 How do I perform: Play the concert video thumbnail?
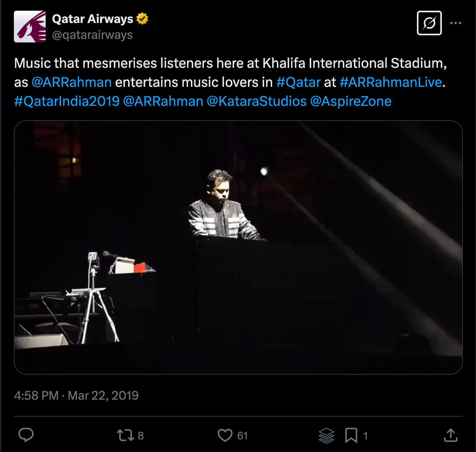(x=238, y=247)
